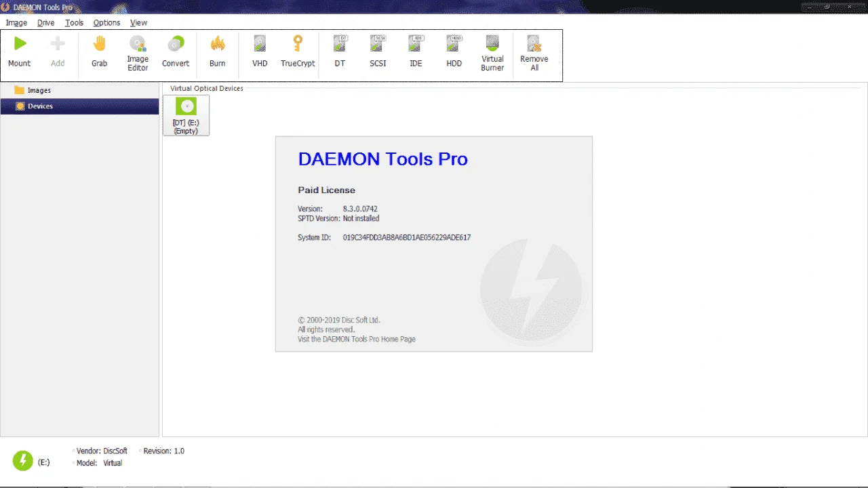Click the Model: Virtual entry
Viewport: 868px width, 488px height.
pos(99,463)
